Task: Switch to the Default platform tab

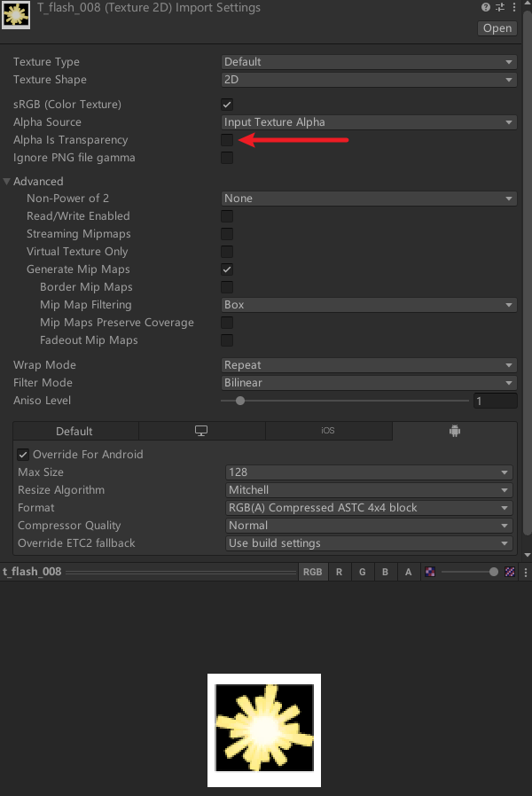Action: (74, 431)
